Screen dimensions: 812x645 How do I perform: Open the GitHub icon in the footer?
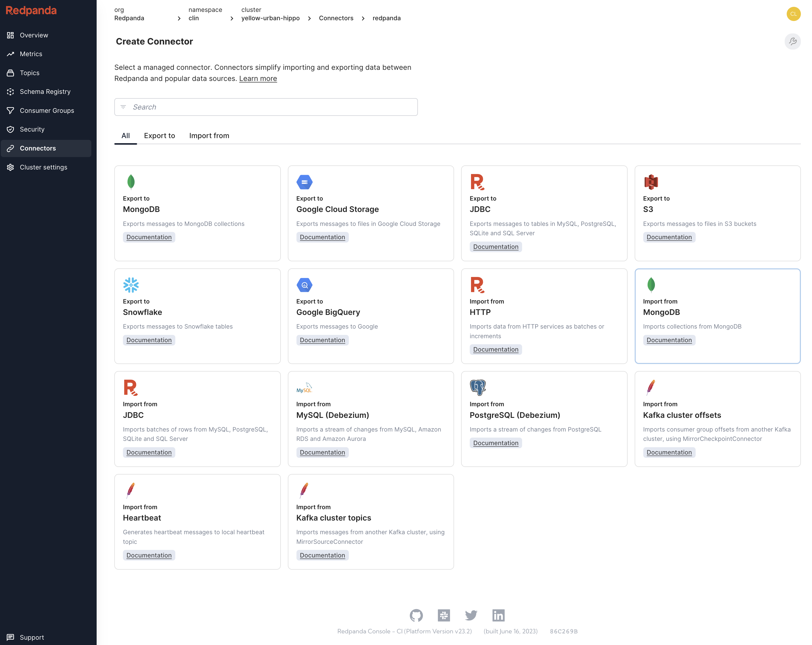point(416,615)
